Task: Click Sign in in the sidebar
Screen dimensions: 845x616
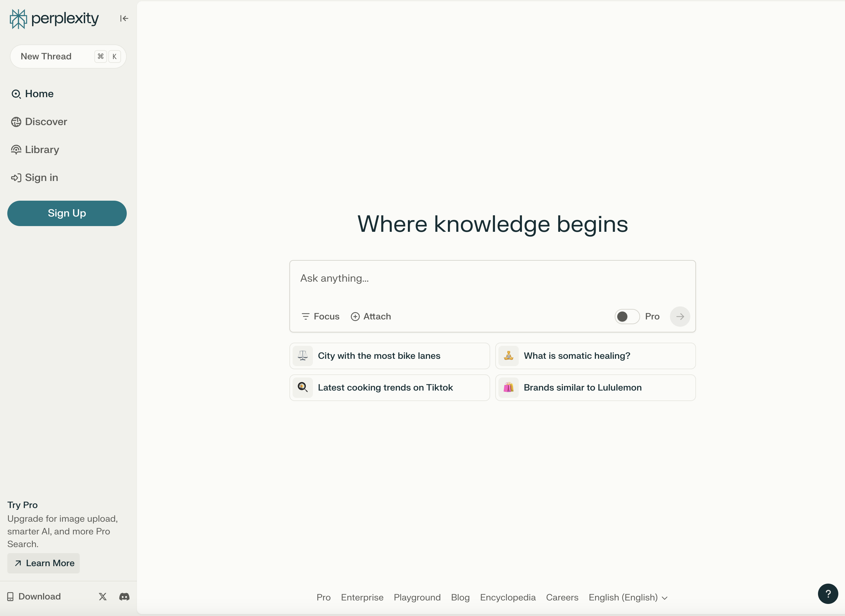Action: click(35, 178)
